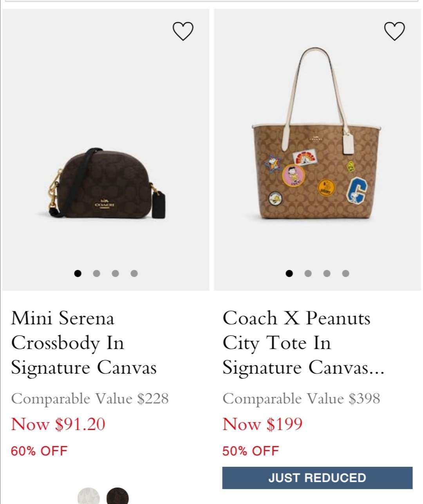Click the JUST REDUCED badge
The width and height of the screenshot is (423, 504).
(x=317, y=478)
